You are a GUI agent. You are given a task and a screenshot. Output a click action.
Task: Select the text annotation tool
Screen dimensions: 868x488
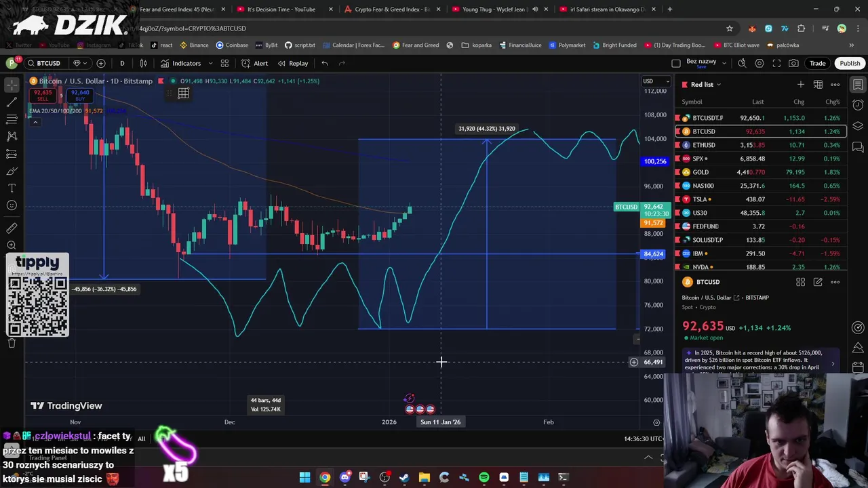coord(12,188)
